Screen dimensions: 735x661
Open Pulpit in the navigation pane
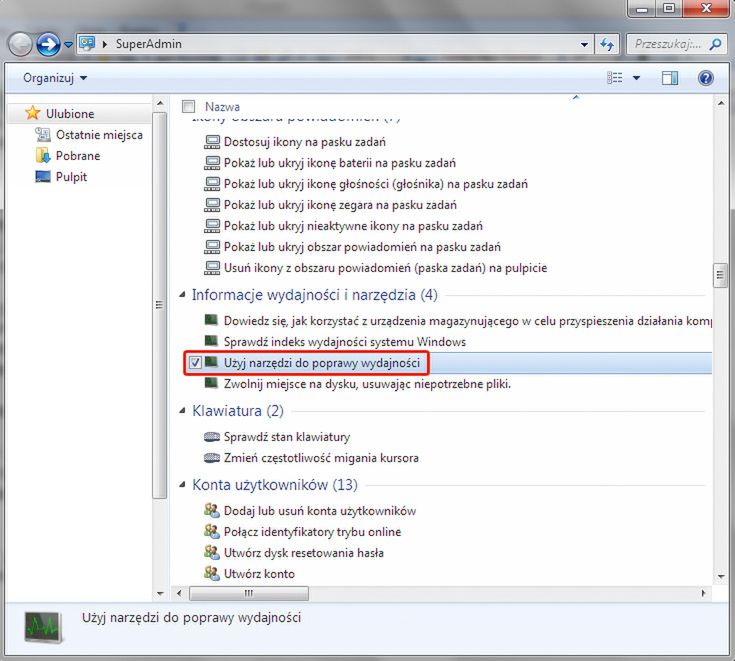pos(71,177)
